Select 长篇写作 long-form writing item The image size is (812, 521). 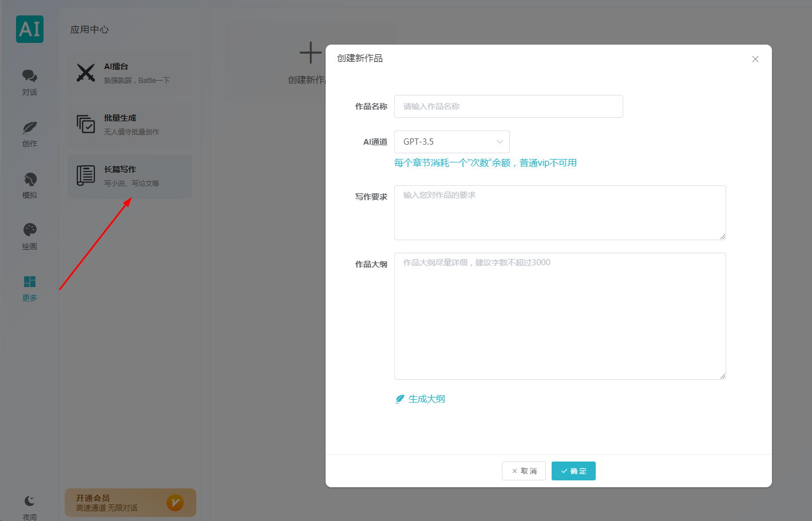130,177
